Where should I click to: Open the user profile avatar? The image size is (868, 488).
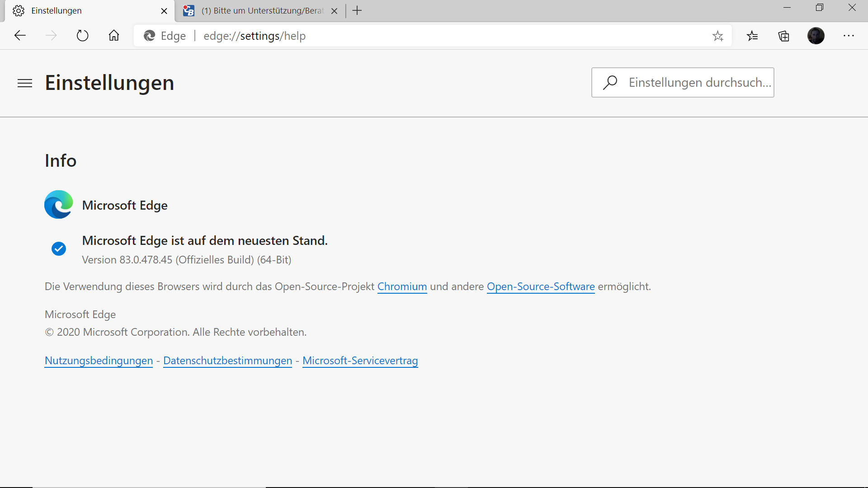click(816, 36)
